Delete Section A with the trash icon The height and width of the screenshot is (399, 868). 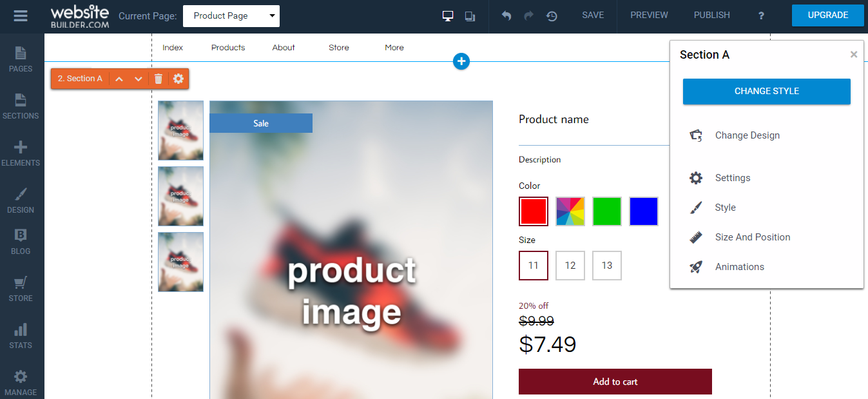coord(158,78)
